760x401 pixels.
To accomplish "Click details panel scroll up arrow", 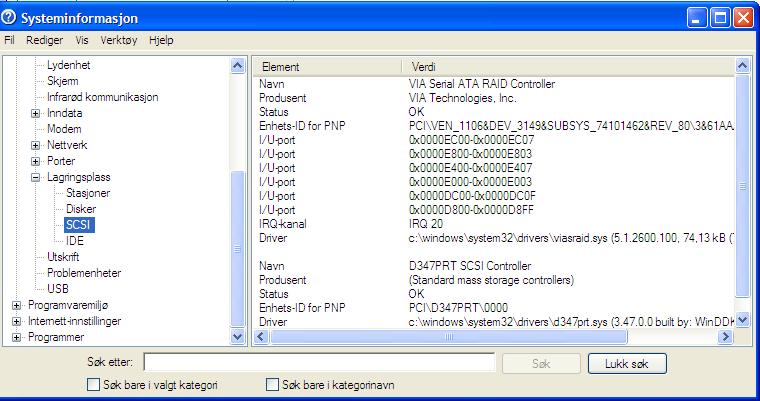I will (x=742, y=65).
